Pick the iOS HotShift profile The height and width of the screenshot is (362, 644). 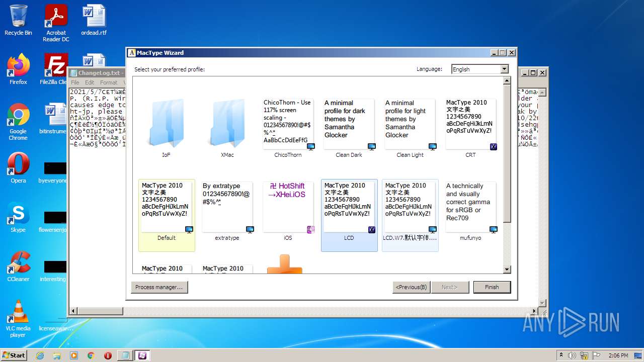click(x=288, y=215)
